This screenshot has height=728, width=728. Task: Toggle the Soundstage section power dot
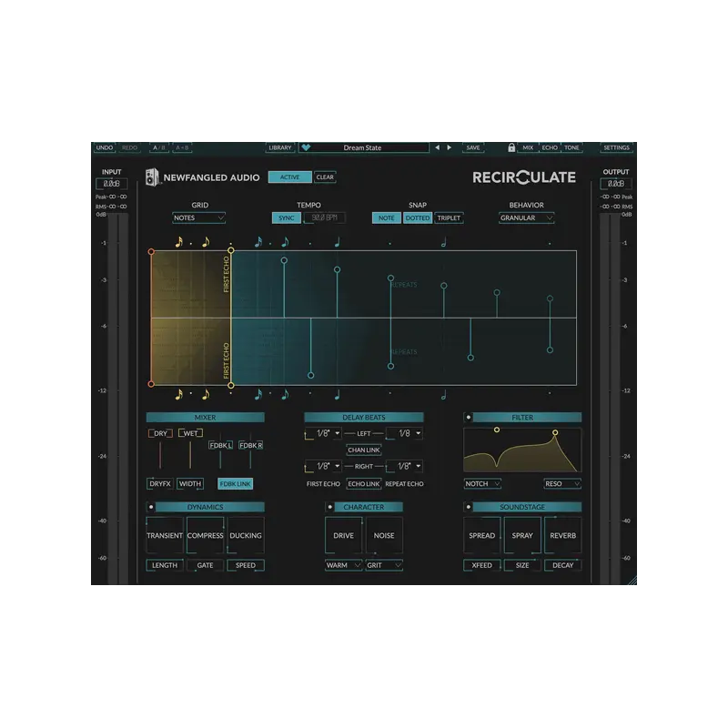coord(468,507)
